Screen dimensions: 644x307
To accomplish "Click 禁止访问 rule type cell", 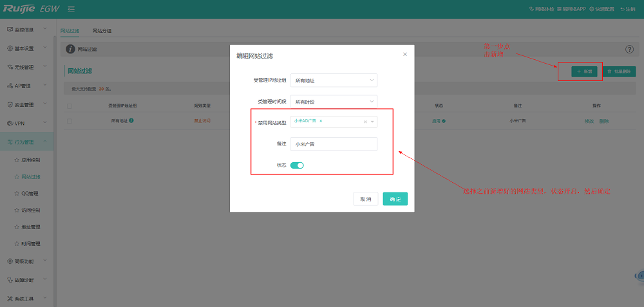I will pos(202,121).
